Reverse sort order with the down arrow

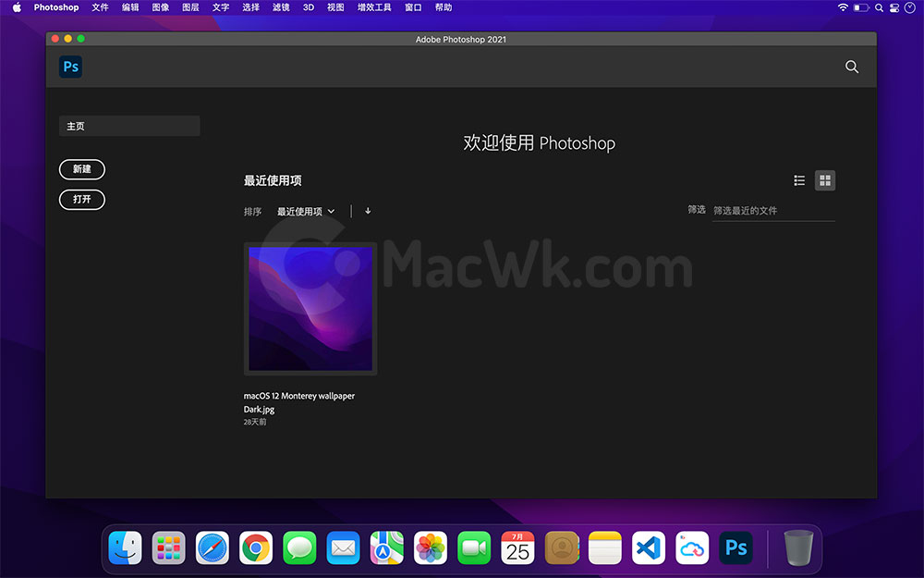tap(368, 211)
